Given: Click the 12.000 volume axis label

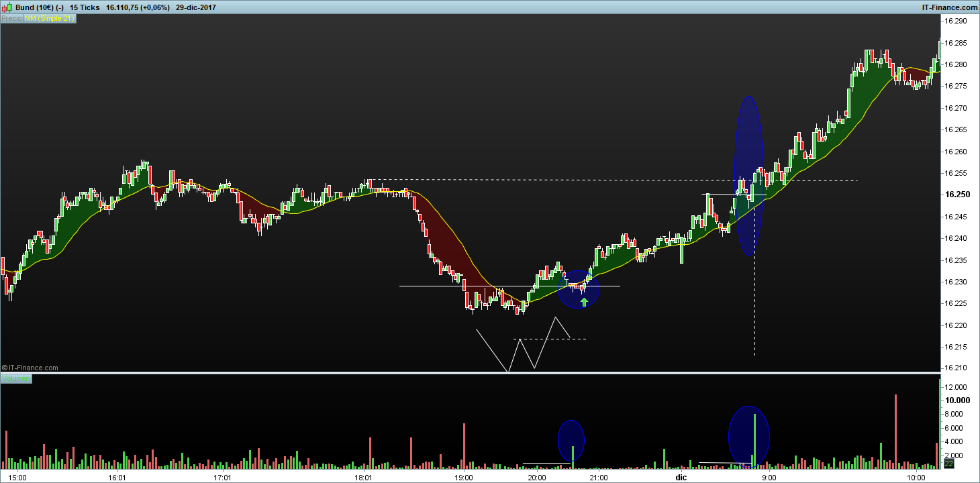Looking at the screenshot, I should (956, 387).
